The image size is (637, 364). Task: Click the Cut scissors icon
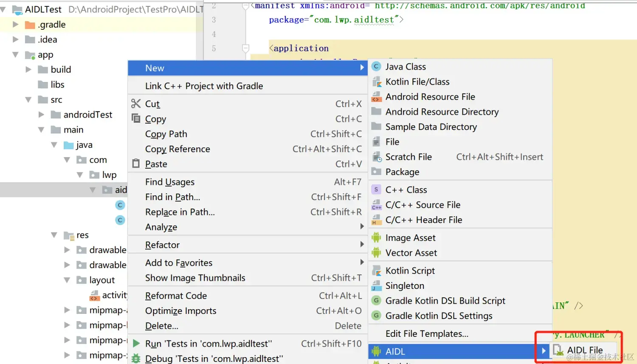pos(136,104)
